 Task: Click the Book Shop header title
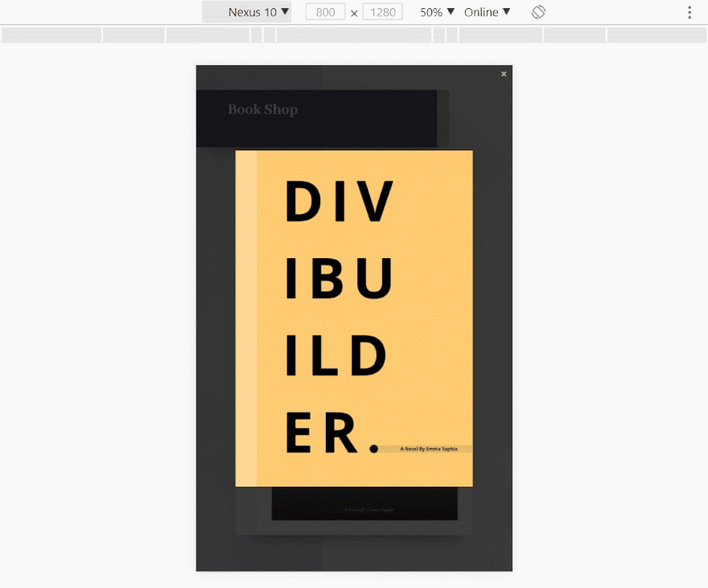pos(263,109)
